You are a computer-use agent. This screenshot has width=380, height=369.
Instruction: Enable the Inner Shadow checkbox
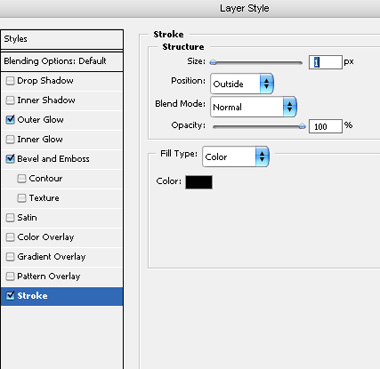pos(10,100)
